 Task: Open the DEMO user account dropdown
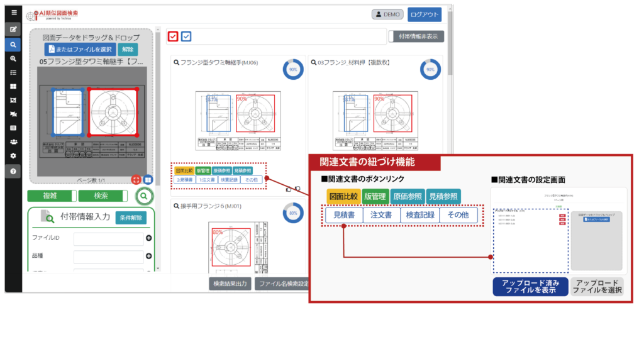click(x=388, y=14)
